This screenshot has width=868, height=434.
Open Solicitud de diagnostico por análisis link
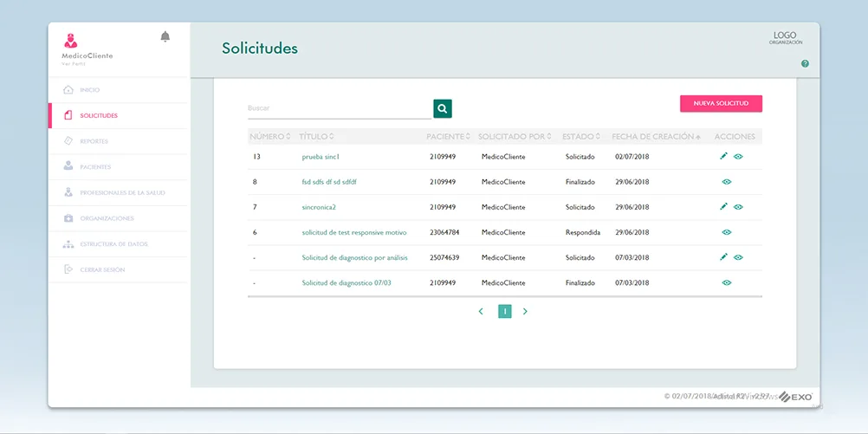click(x=355, y=257)
